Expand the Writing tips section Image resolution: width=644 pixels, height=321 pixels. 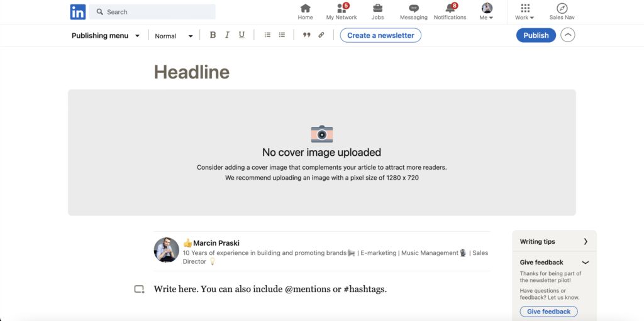click(553, 241)
